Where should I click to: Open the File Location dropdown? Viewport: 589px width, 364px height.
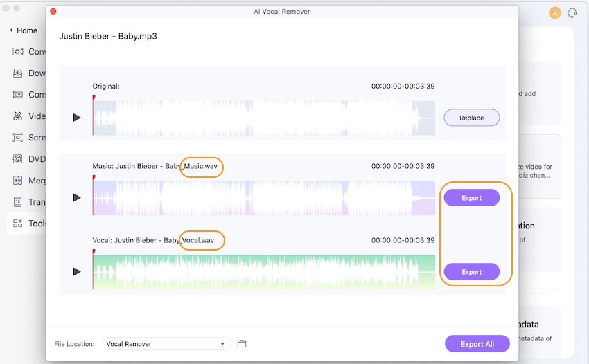click(x=166, y=344)
